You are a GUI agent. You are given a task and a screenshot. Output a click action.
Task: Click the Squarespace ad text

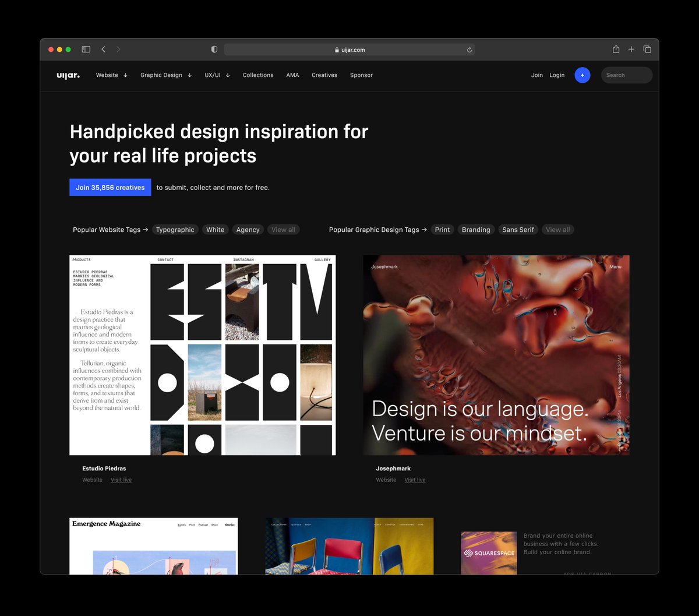click(x=561, y=544)
